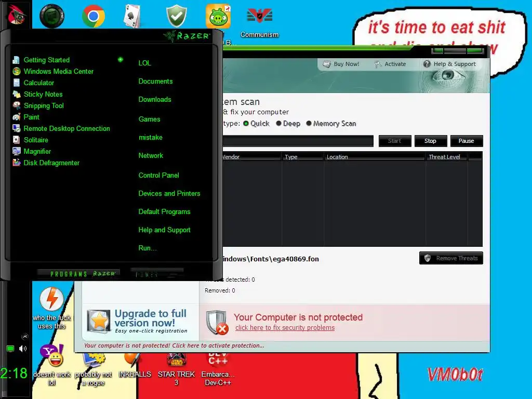
Task: Click the activate protection status bar message
Action: click(x=174, y=345)
